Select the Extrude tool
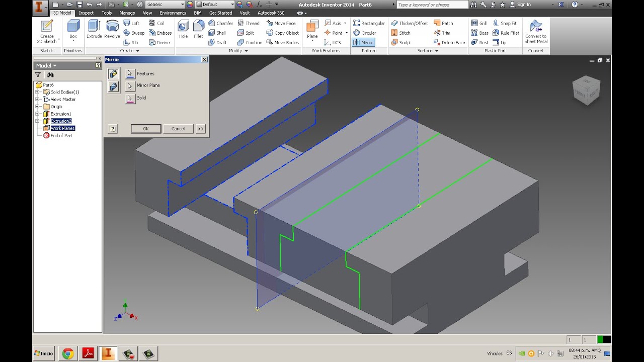Viewport: 644px width, 362px height. pyautogui.click(x=94, y=29)
